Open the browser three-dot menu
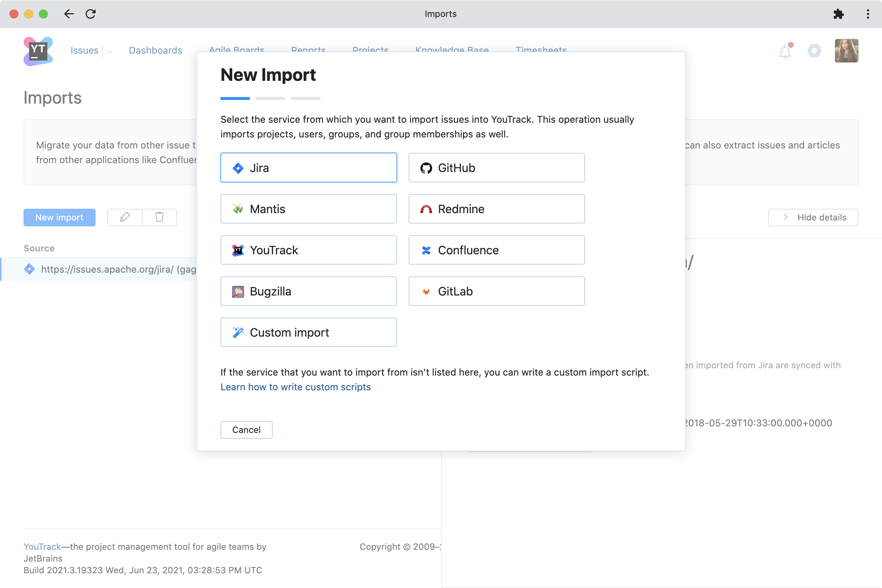 point(868,14)
